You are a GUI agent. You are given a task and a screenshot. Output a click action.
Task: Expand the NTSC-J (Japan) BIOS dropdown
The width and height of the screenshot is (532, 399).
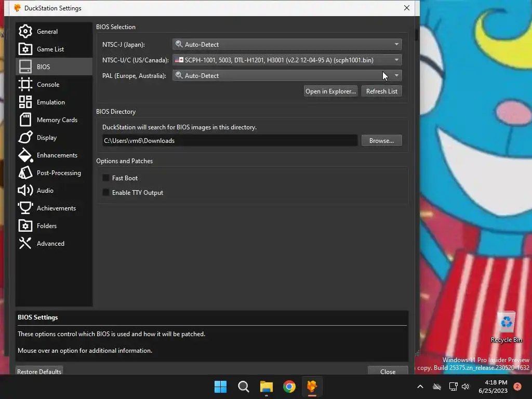[x=287, y=45]
